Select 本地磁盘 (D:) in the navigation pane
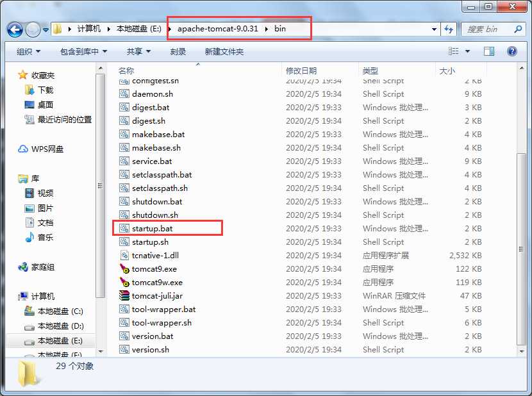 (x=60, y=326)
